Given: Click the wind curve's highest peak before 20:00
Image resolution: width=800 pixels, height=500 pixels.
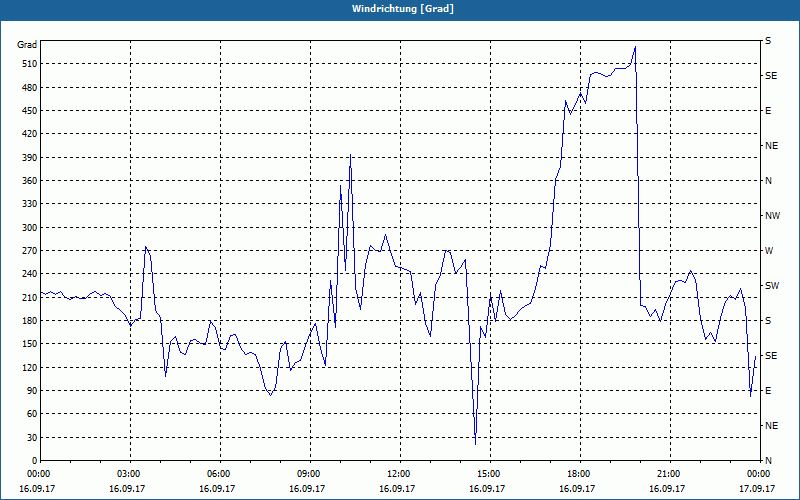Looking at the screenshot, I should coord(635,47).
